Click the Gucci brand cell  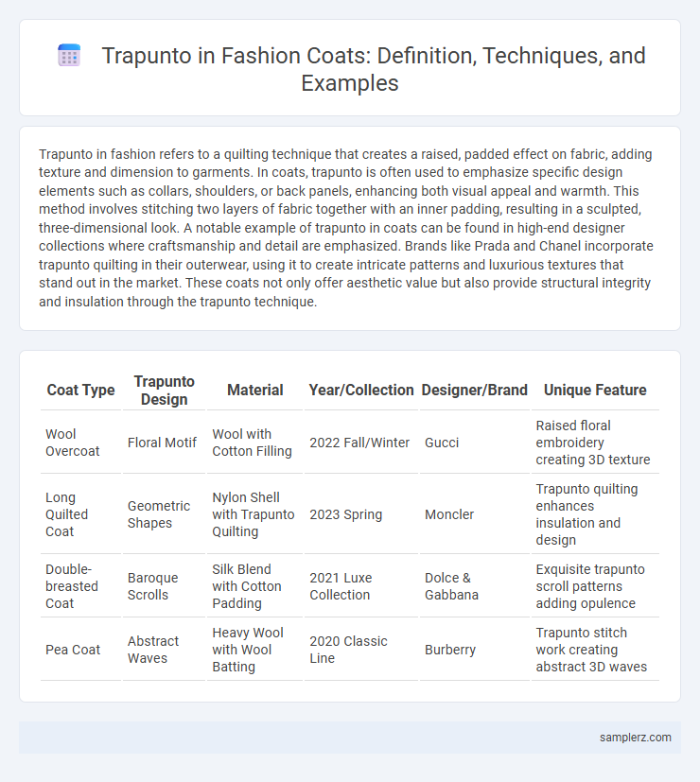[x=475, y=443]
